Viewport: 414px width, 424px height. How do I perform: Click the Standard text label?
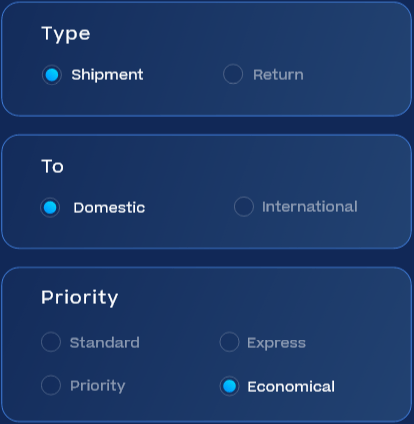(105, 342)
